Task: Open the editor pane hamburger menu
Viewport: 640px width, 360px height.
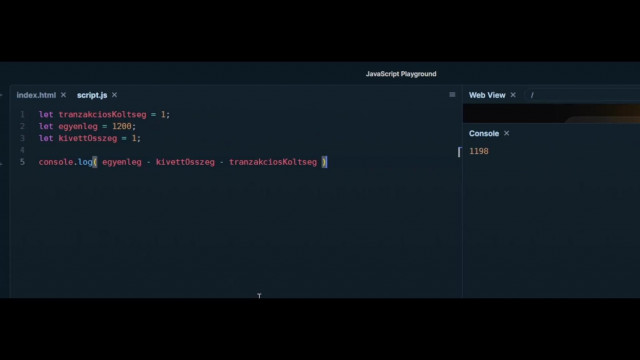Action: (x=452, y=95)
